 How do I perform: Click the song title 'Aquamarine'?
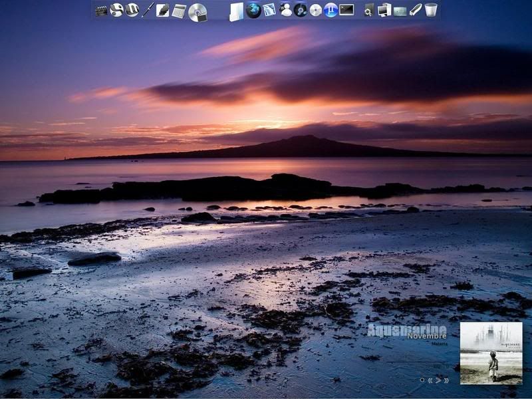pos(407,330)
